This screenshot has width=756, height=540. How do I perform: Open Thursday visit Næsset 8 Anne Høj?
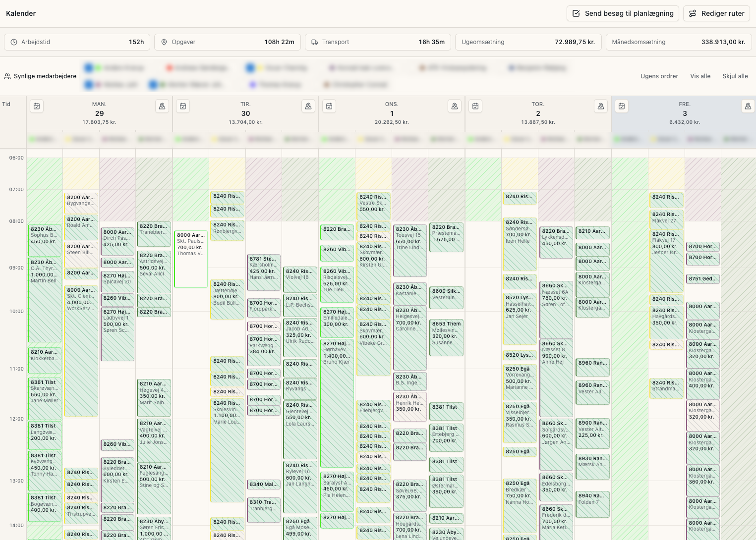pyautogui.click(x=556, y=378)
